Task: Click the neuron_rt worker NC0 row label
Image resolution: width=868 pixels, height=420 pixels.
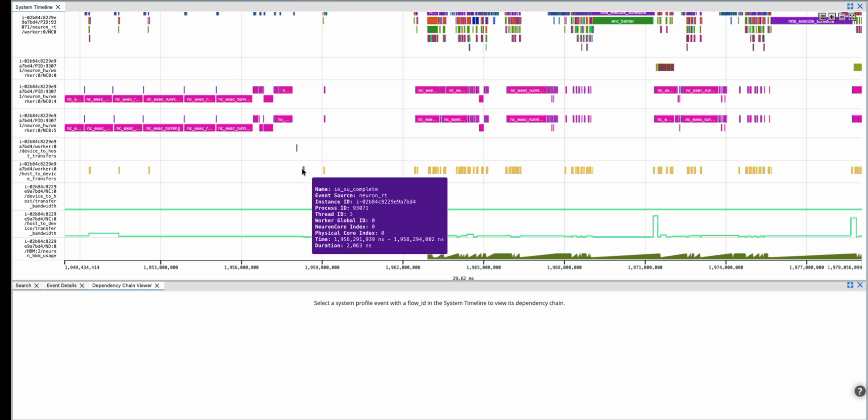Action: pyautogui.click(x=39, y=25)
